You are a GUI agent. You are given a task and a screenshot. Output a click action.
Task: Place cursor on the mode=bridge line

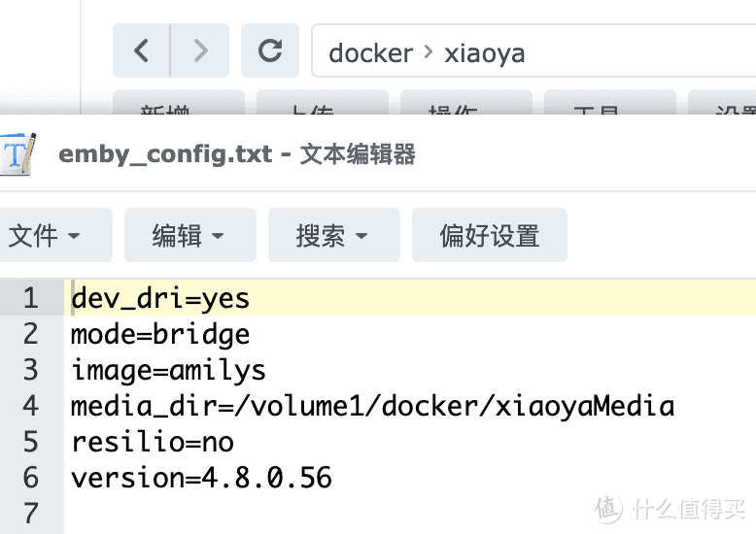(160, 334)
